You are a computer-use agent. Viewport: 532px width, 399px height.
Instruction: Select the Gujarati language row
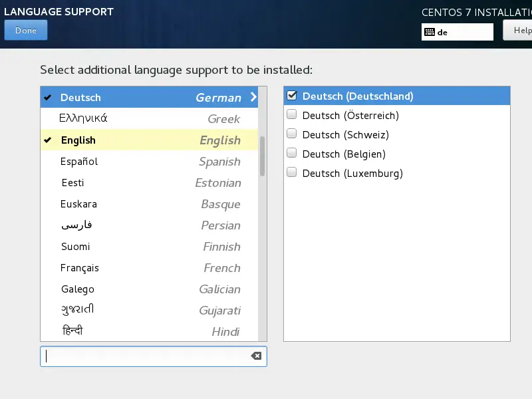149,310
